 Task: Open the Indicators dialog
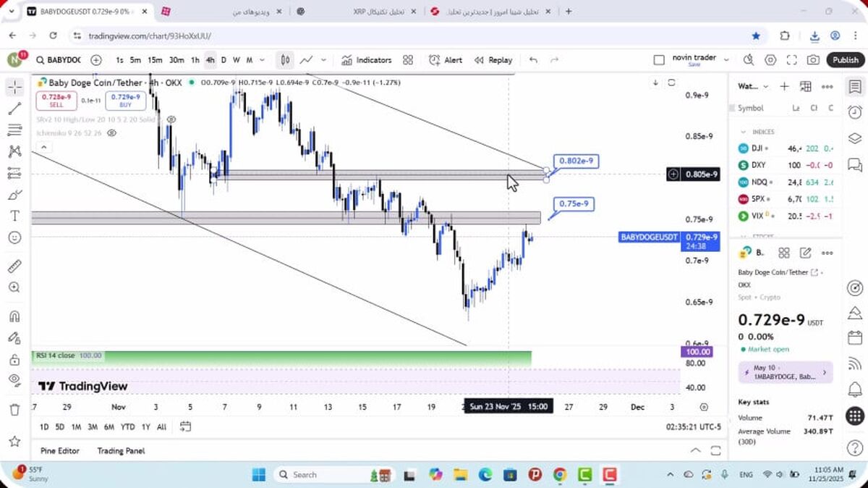pyautogui.click(x=366, y=60)
